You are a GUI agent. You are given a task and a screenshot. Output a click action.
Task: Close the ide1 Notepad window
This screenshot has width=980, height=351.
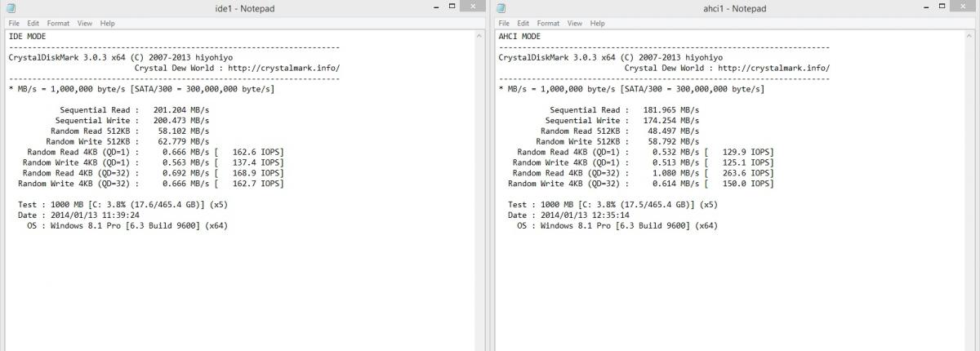[473, 7]
